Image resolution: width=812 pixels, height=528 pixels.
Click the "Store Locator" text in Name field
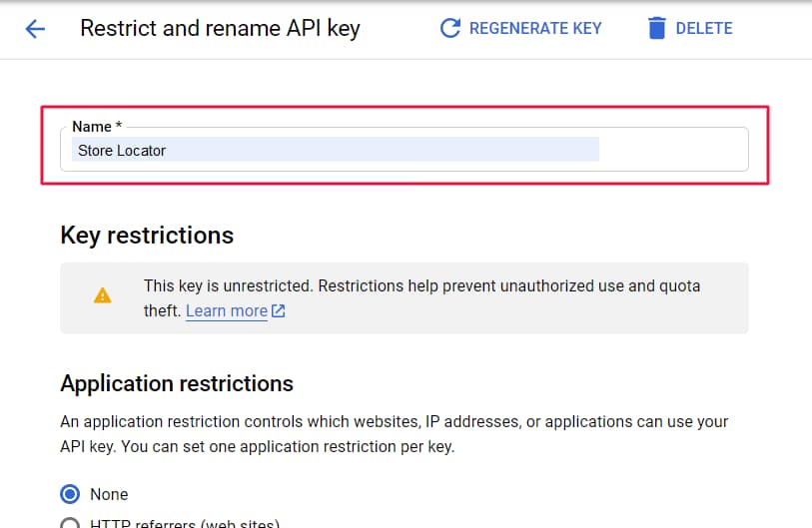(122, 151)
